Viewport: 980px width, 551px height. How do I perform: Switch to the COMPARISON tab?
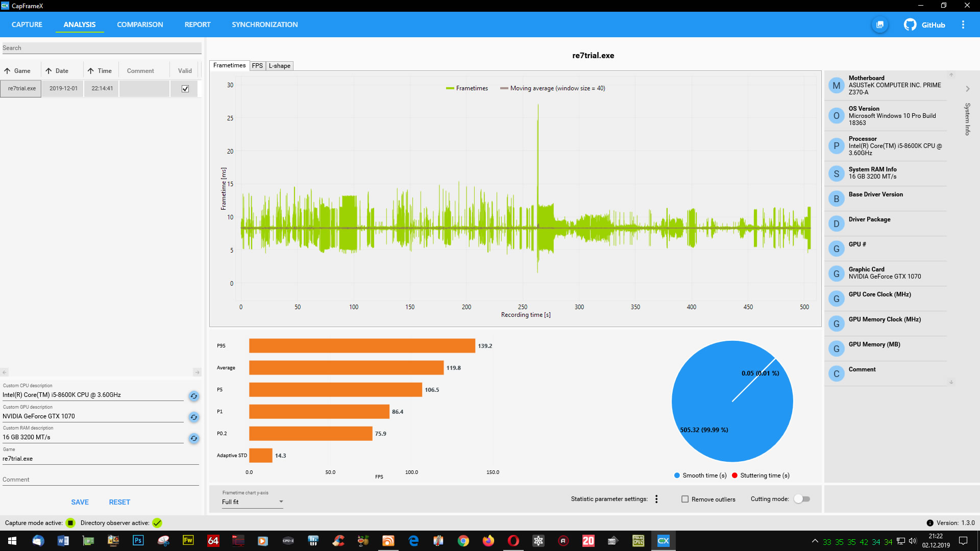point(140,24)
